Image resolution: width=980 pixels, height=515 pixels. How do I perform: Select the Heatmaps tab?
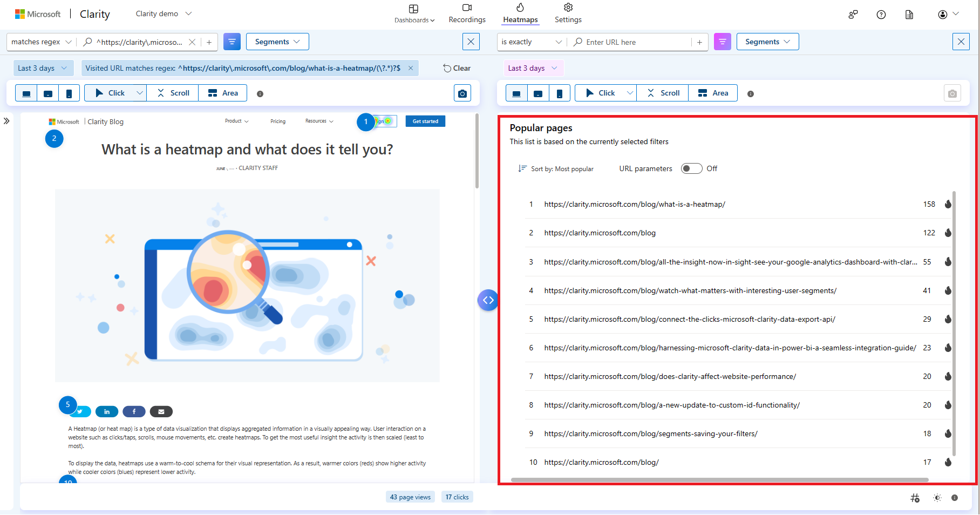point(520,14)
